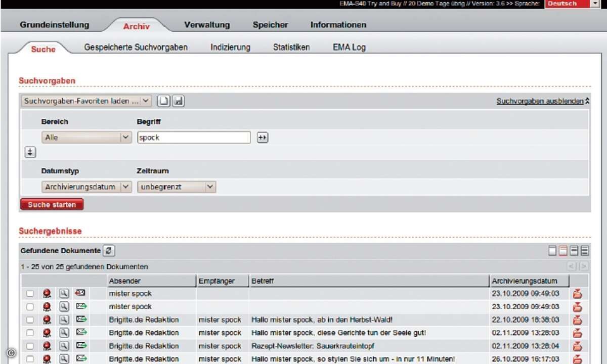Screen dimensions: 607x364
Task: Click '1 - 25 von 25 gefundenen Dokumenten' text
Action: (x=84, y=266)
